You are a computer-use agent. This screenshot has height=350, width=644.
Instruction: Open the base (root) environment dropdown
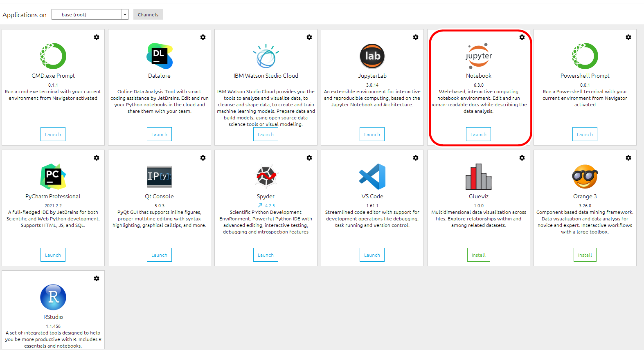tap(90, 14)
